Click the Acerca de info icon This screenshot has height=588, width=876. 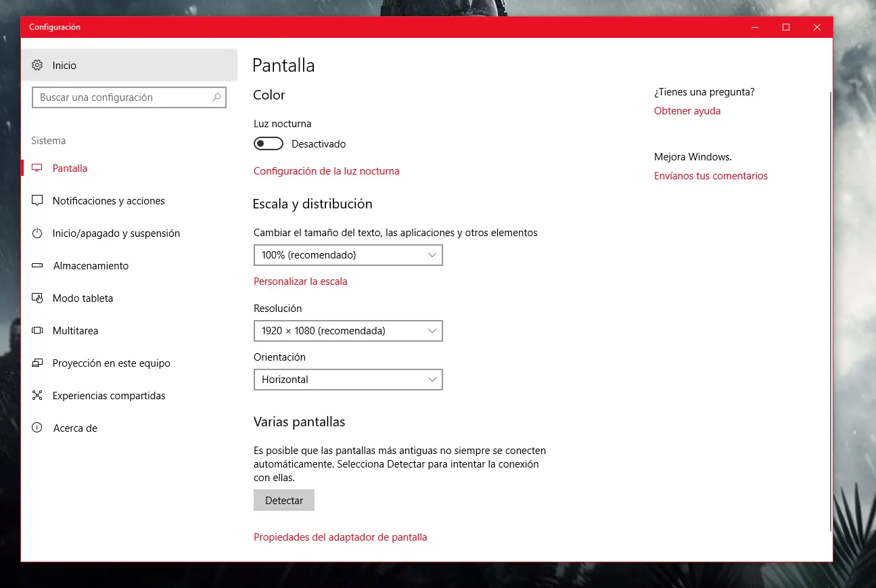tap(37, 428)
